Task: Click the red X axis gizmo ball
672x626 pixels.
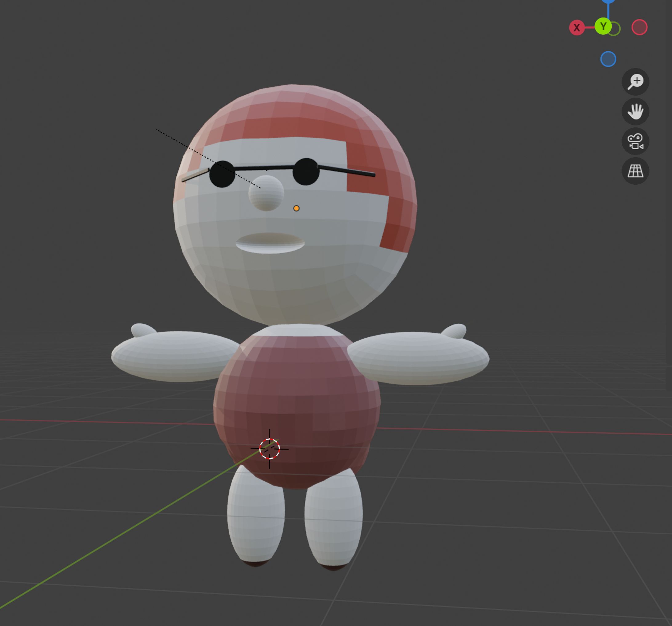Action: click(x=577, y=27)
